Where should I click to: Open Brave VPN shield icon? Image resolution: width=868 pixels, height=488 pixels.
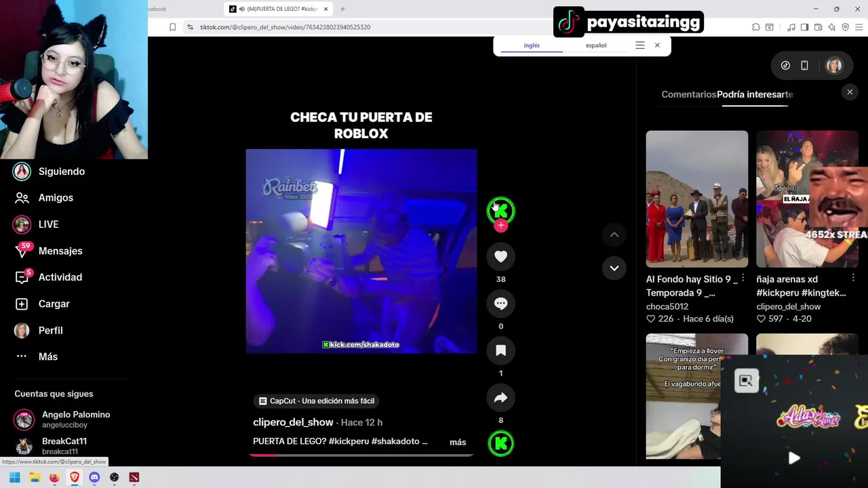tap(845, 27)
